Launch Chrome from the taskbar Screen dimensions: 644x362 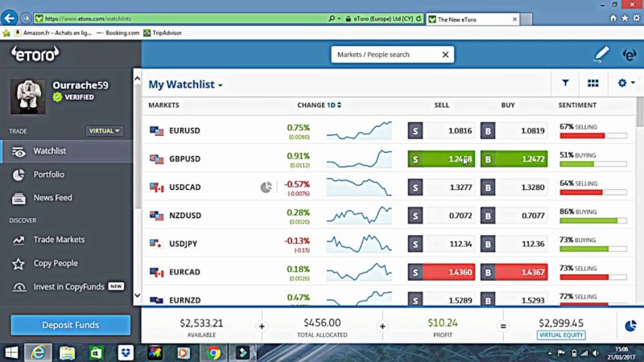coord(213,352)
